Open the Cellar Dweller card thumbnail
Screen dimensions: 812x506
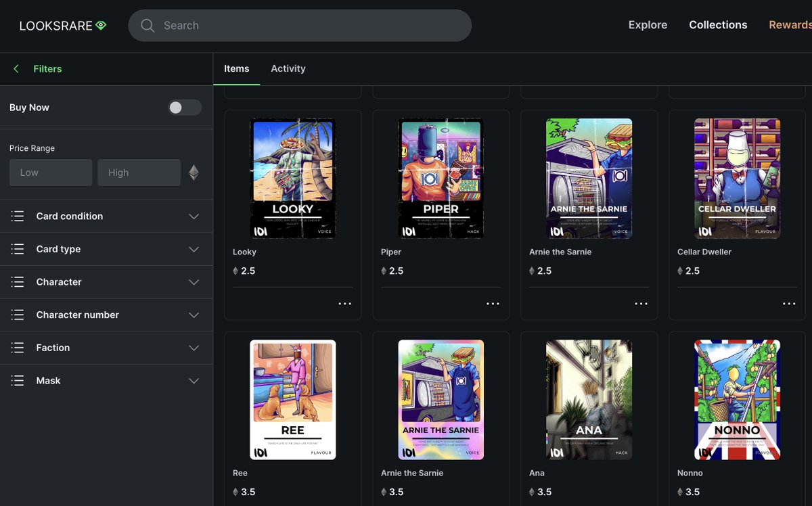[738, 179]
